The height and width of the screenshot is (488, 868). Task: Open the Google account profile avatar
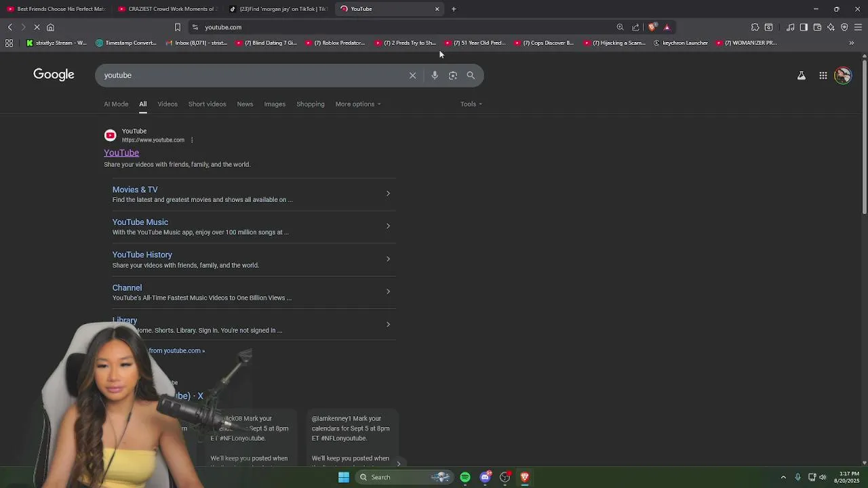[843, 75]
